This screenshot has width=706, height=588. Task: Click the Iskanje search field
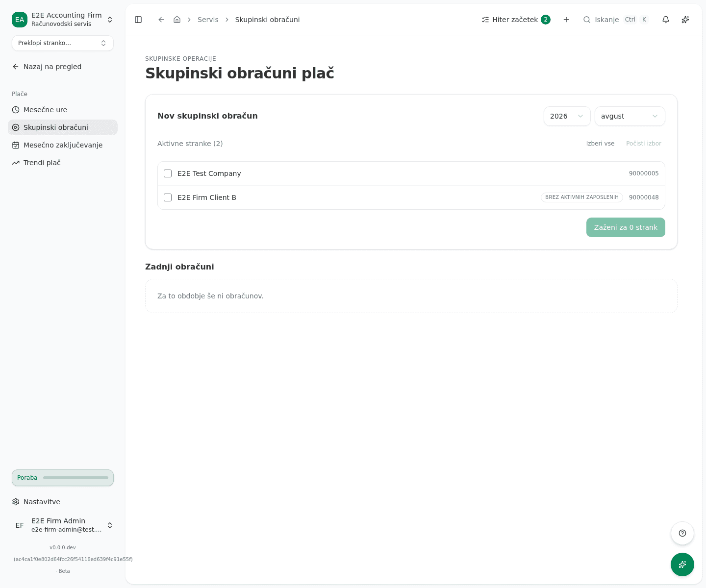(615, 20)
